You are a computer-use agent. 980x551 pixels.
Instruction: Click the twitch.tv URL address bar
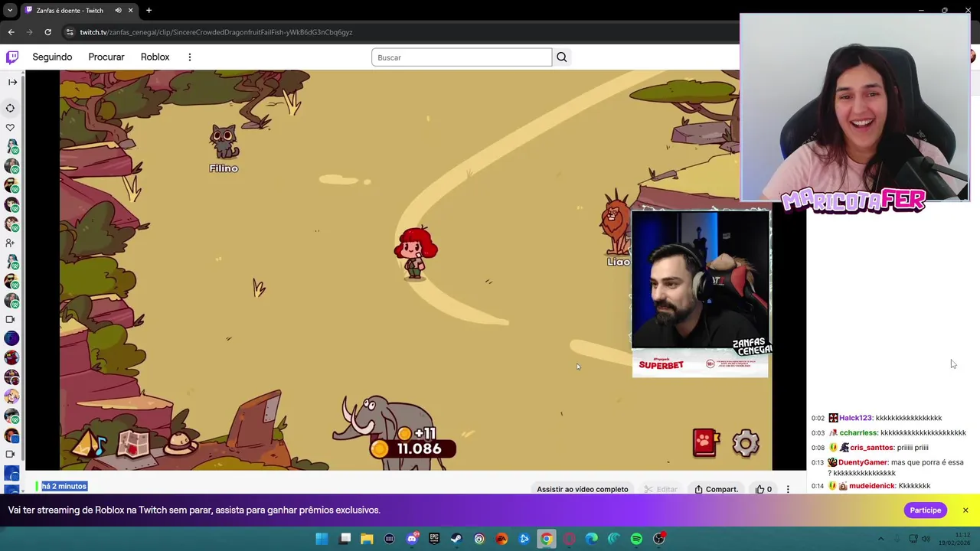click(217, 32)
